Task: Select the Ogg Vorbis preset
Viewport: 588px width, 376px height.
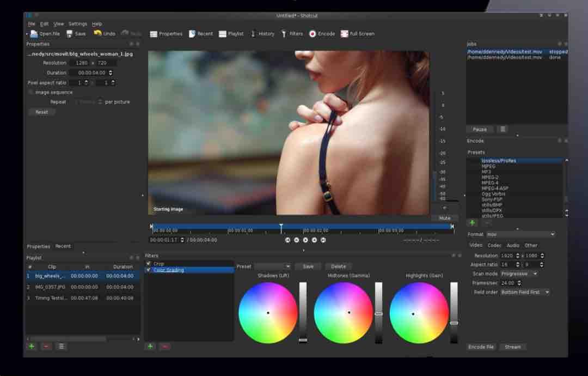Action: pos(493,194)
